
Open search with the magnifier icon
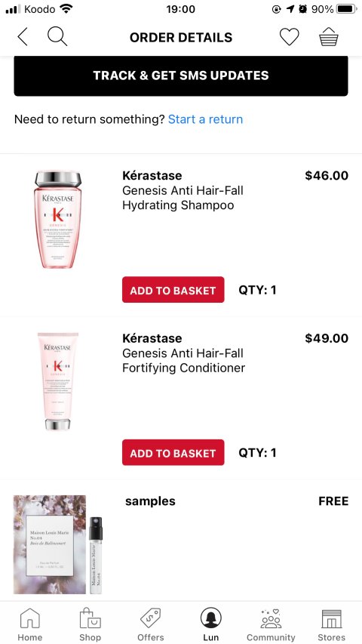tap(57, 36)
